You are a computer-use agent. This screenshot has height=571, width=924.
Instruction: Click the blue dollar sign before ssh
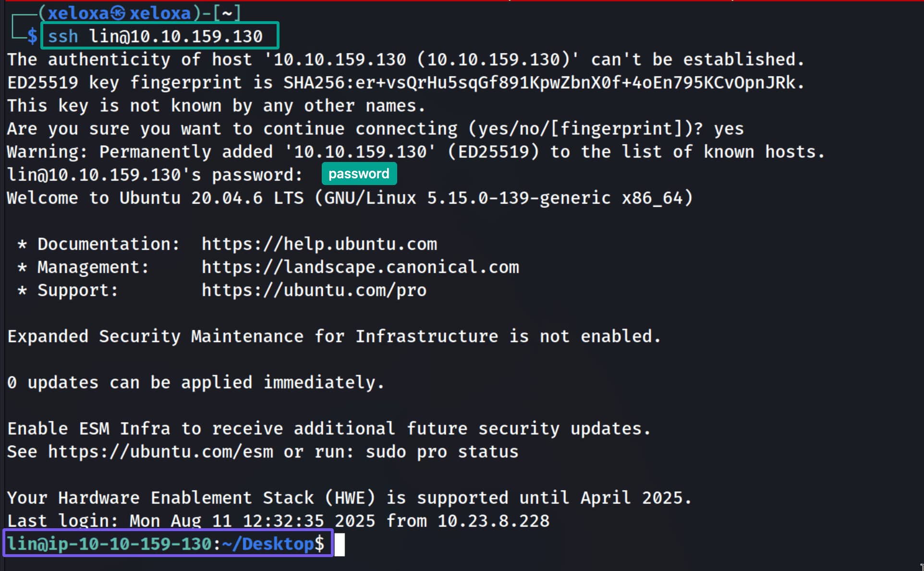(x=32, y=36)
